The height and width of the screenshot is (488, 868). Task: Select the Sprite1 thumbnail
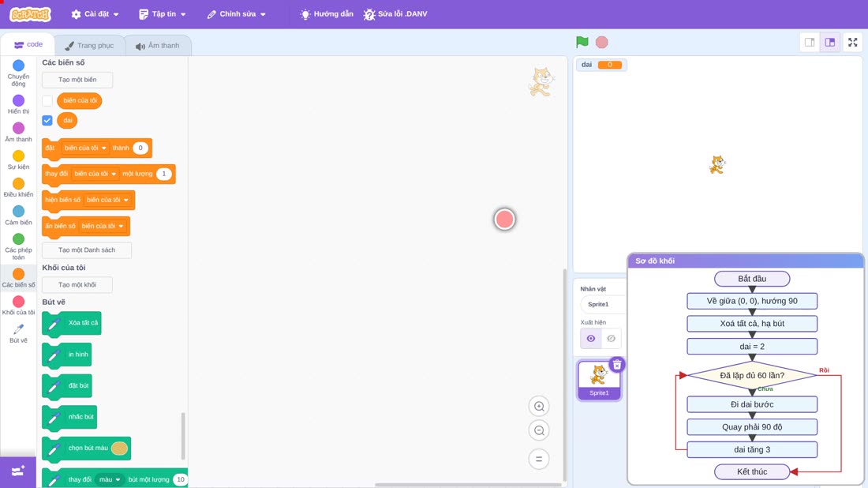599,380
